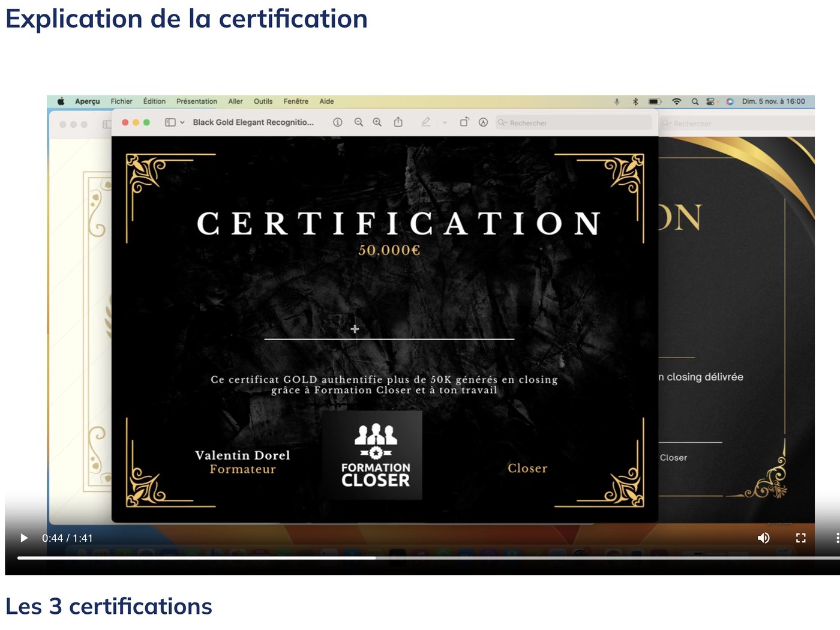Screen dimensions: 840x630
Task: Click the battery status icon
Action: coord(655,101)
